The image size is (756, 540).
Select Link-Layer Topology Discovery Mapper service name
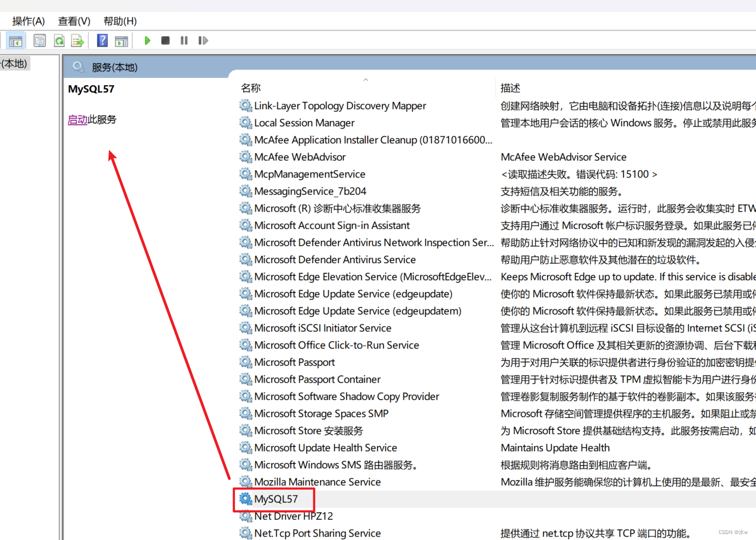[340, 106]
